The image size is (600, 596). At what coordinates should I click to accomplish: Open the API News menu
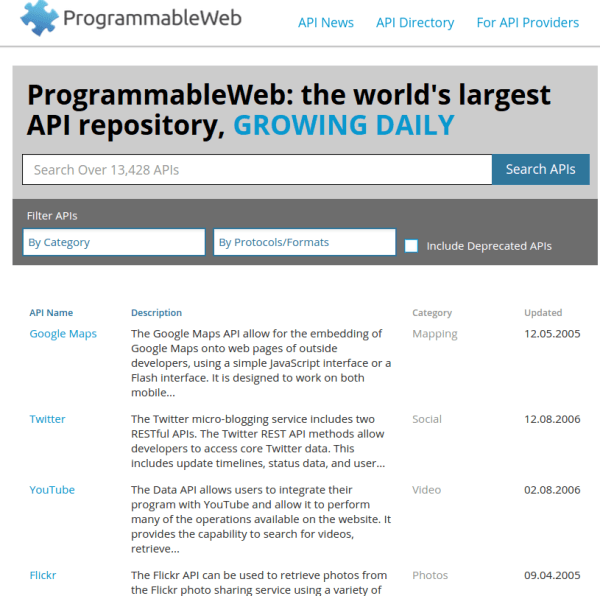pos(326,23)
